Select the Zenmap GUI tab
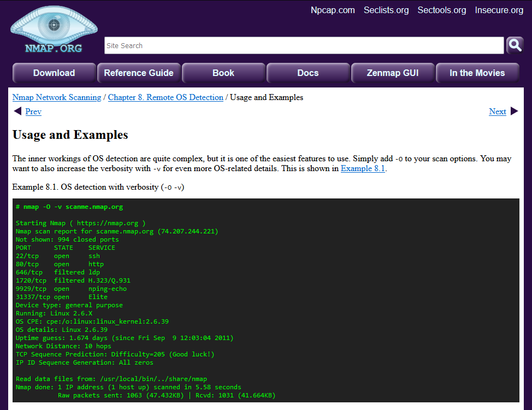532x410 pixels. [x=393, y=73]
